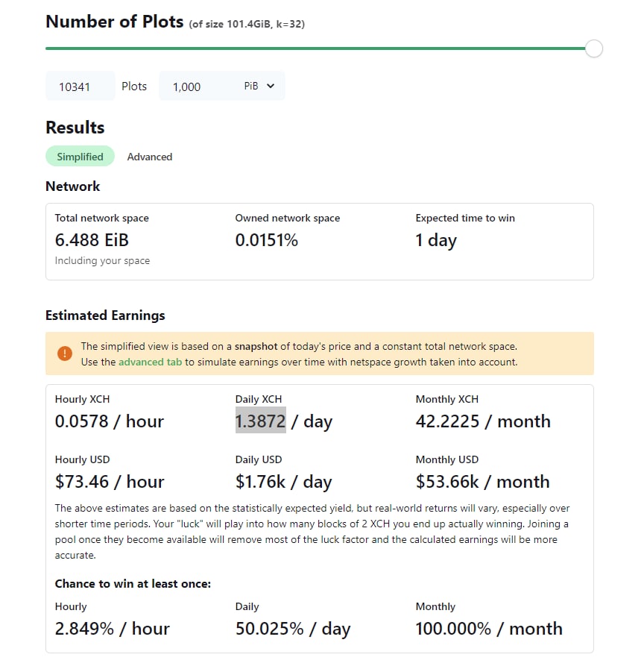Click the storage size field showing 1,000
Screen dimensions: 644x669
tap(195, 87)
